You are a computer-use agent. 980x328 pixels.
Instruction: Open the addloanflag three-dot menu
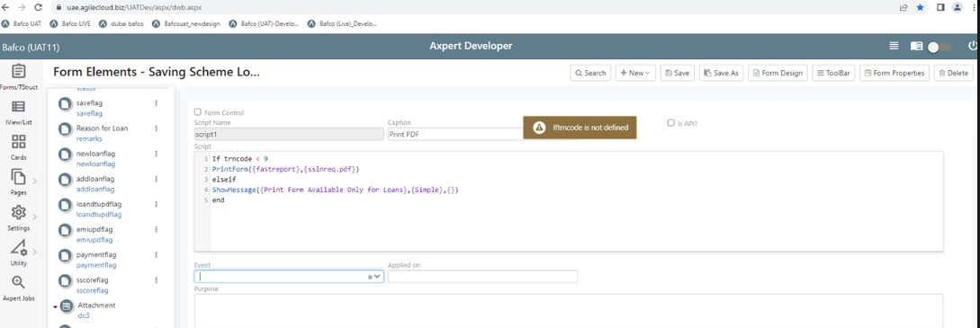[157, 179]
